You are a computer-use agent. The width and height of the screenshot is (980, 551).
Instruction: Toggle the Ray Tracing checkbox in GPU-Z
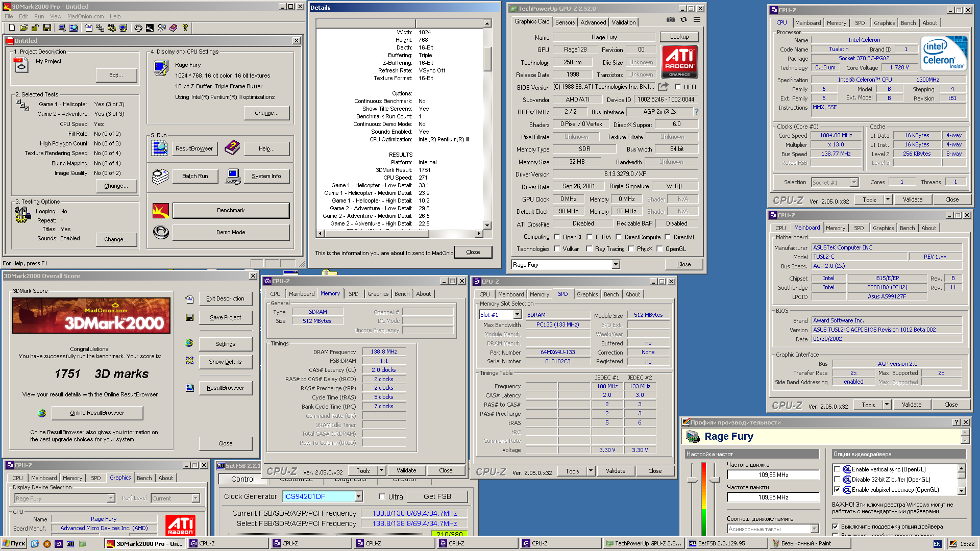(x=589, y=249)
